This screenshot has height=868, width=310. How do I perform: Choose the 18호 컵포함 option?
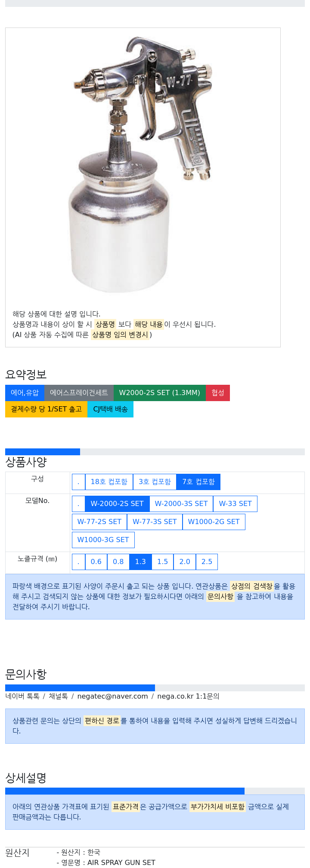109,482
